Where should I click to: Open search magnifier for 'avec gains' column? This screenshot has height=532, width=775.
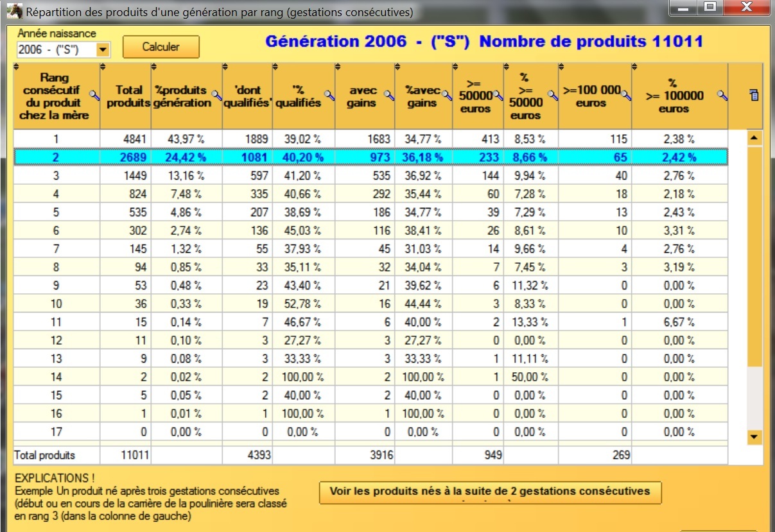(x=389, y=96)
